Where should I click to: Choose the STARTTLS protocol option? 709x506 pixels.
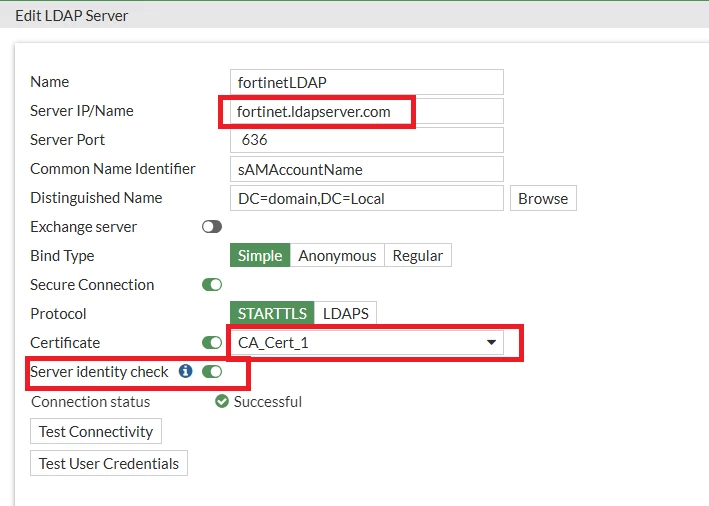[x=272, y=313]
